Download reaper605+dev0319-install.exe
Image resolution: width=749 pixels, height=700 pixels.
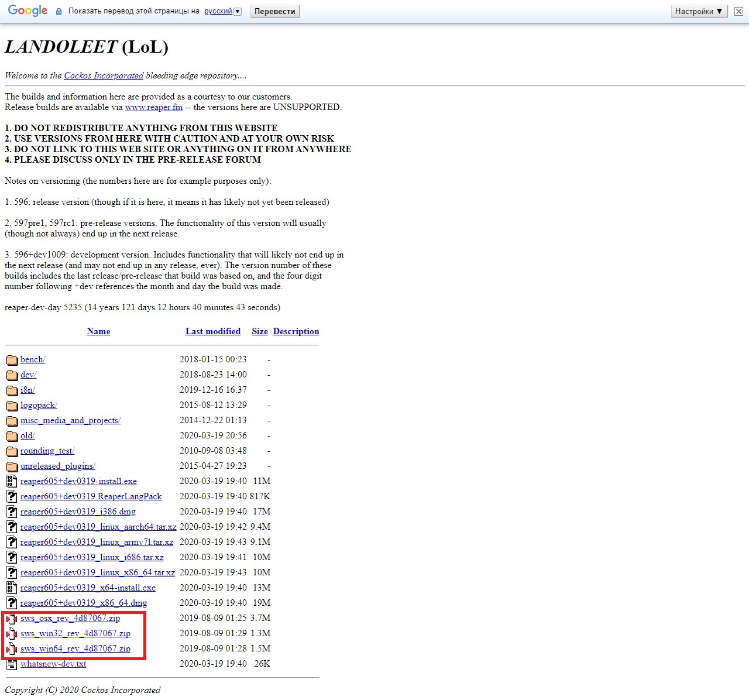pyautogui.click(x=78, y=481)
